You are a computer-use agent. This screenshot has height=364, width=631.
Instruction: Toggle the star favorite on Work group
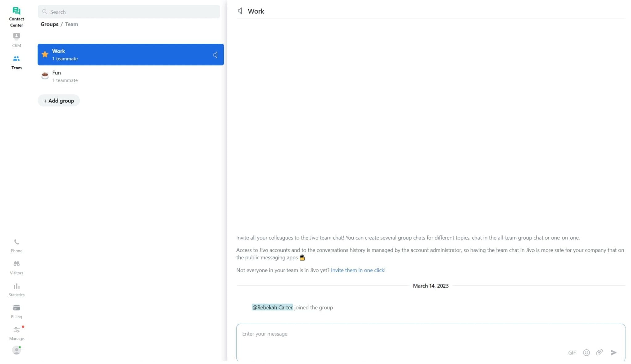(45, 54)
